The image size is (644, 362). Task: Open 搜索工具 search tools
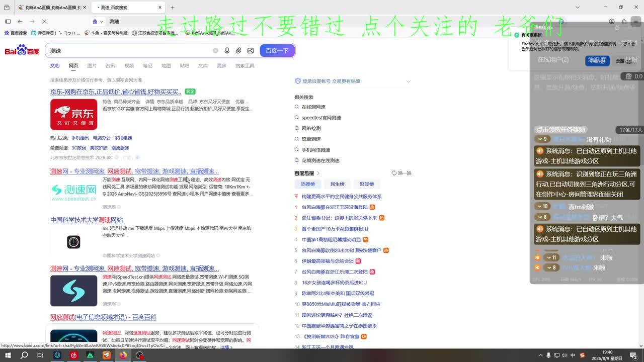point(245,66)
